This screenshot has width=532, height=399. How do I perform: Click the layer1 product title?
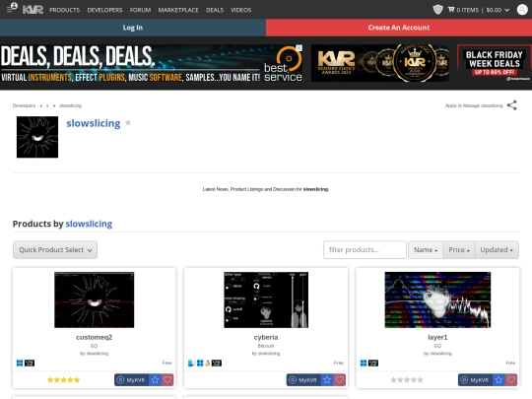coord(437,337)
